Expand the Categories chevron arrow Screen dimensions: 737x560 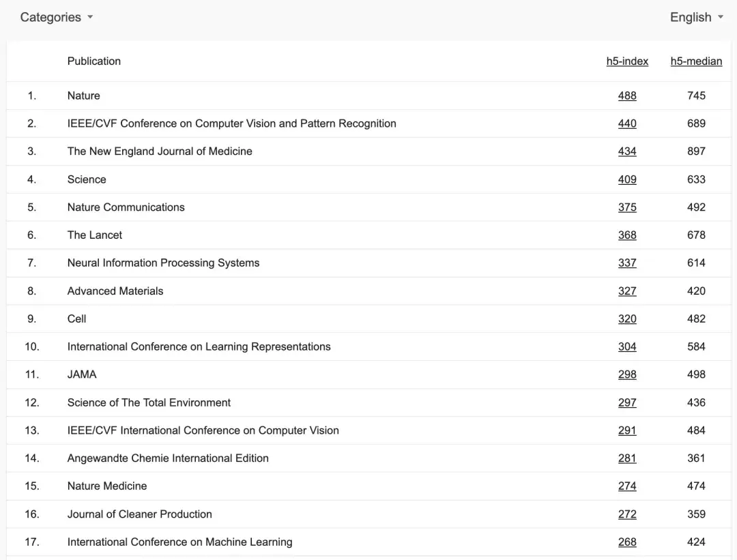[91, 18]
